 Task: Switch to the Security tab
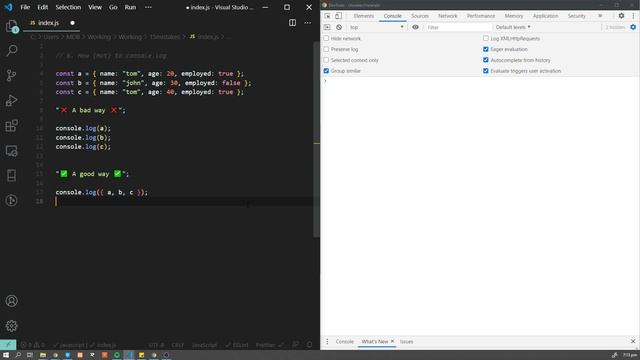click(576, 16)
